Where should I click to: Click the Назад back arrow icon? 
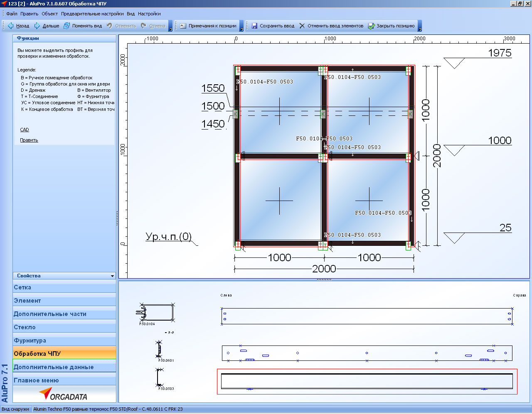tap(11, 26)
